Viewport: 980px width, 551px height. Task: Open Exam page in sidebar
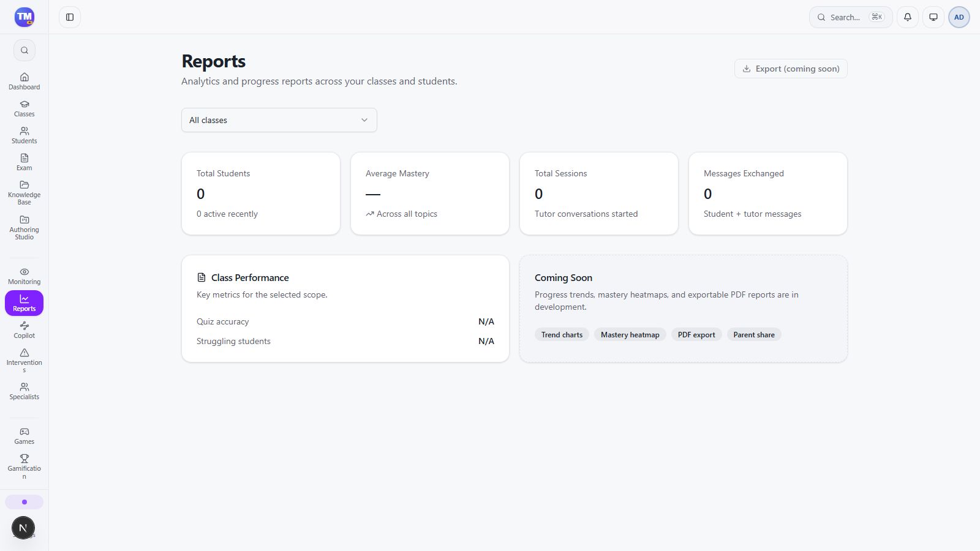pyautogui.click(x=24, y=162)
